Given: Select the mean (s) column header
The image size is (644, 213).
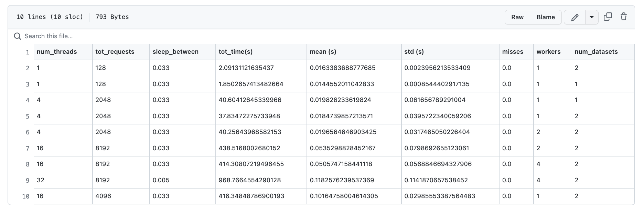Looking at the screenshot, I should pyautogui.click(x=323, y=52).
